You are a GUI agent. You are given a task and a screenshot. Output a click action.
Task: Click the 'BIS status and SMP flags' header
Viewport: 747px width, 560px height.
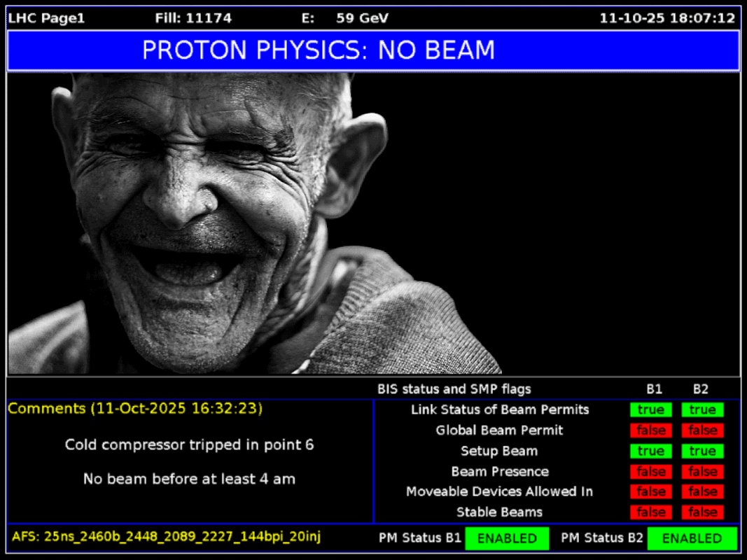tap(454, 389)
